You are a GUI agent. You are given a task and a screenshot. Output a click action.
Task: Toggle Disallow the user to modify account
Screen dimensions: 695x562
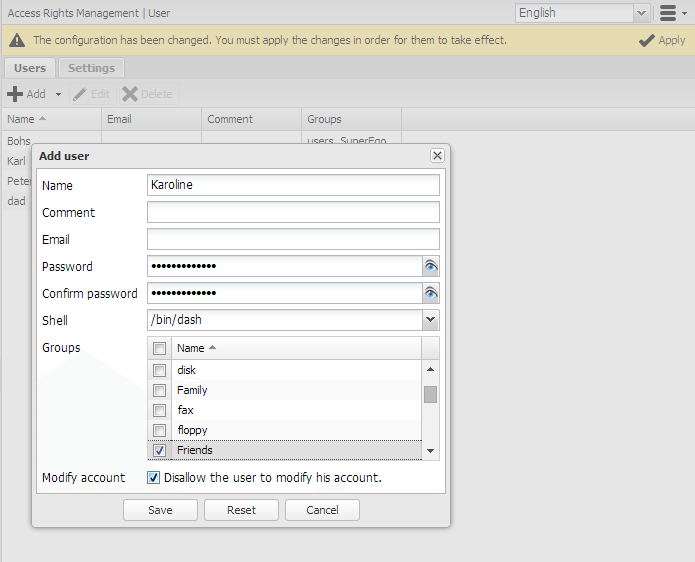pyautogui.click(x=153, y=477)
